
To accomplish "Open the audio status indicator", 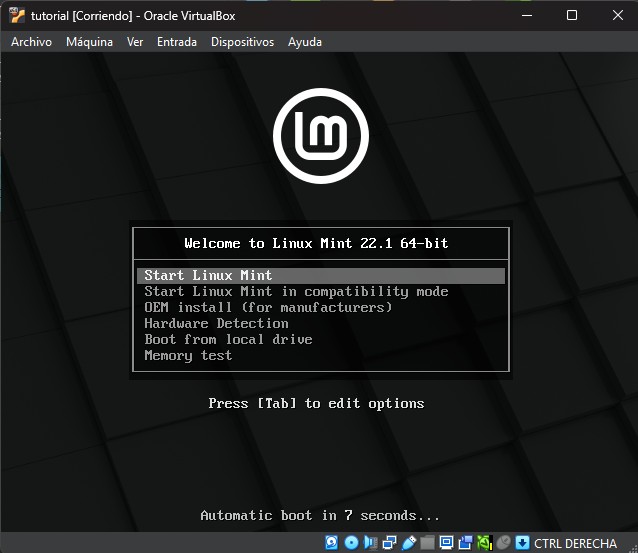I will pyautogui.click(x=370, y=542).
